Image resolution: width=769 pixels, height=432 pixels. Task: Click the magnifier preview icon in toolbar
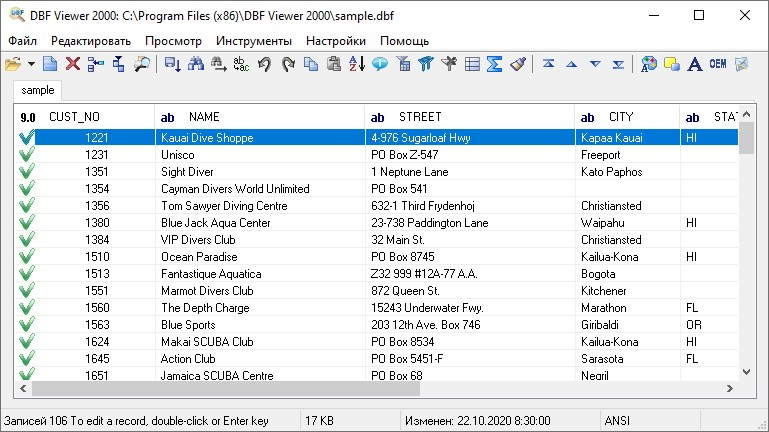point(142,64)
